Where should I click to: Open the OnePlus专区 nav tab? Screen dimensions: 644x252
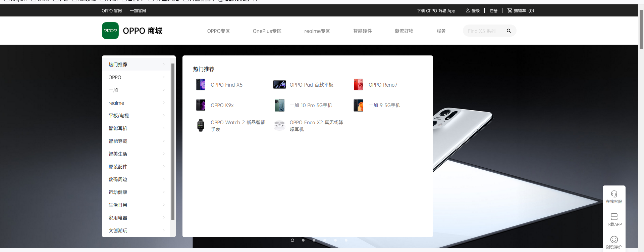pos(267,31)
